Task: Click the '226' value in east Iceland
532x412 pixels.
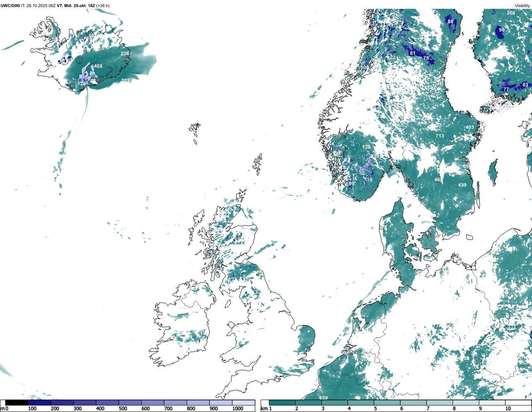Action: coord(125,54)
